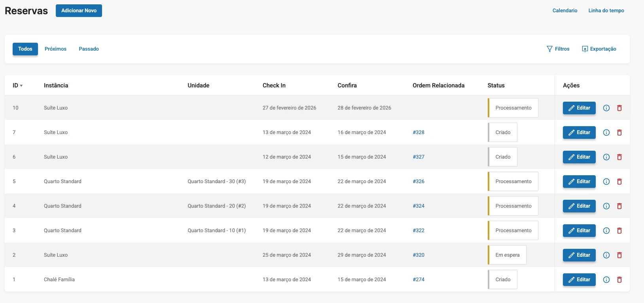Open related order #320 link
This screenshot has width=644, height=303.
[x=419, y=255]
